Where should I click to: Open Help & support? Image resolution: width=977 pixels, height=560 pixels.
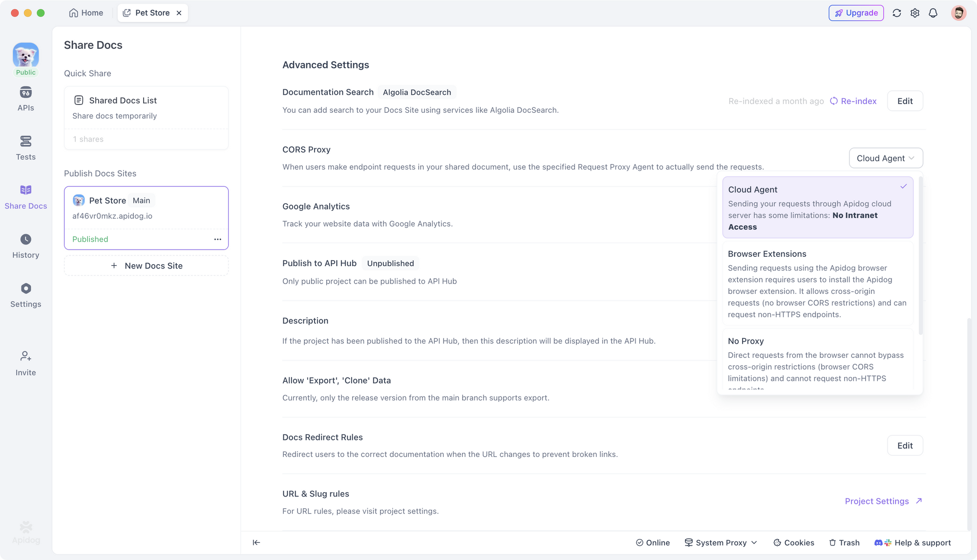913,542
